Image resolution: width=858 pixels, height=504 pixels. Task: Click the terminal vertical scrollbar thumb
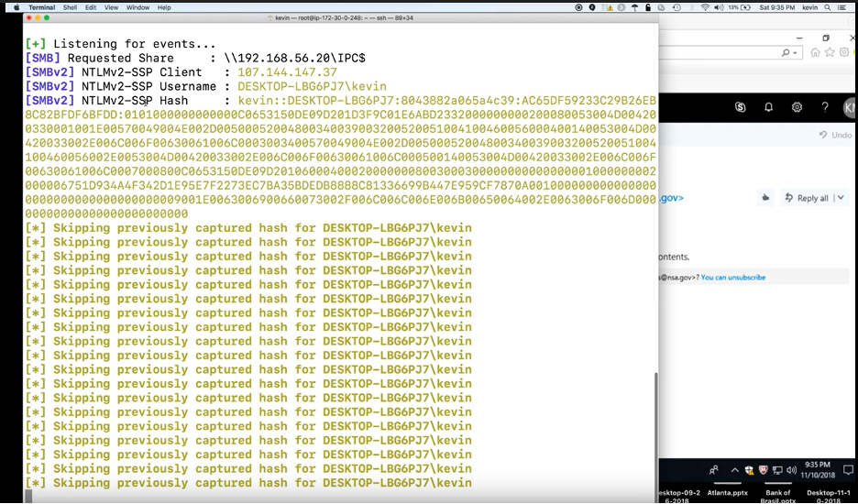click(654, 429)
